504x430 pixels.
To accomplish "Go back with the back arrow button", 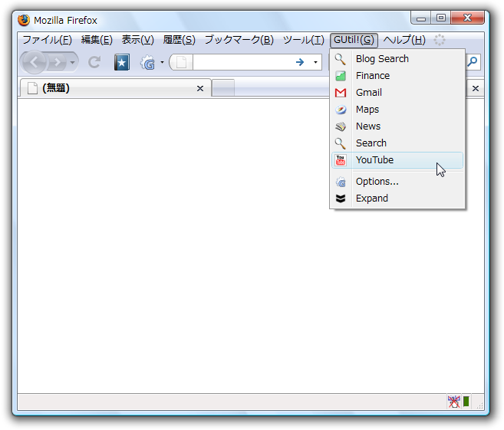I will [x=35, y=62].
